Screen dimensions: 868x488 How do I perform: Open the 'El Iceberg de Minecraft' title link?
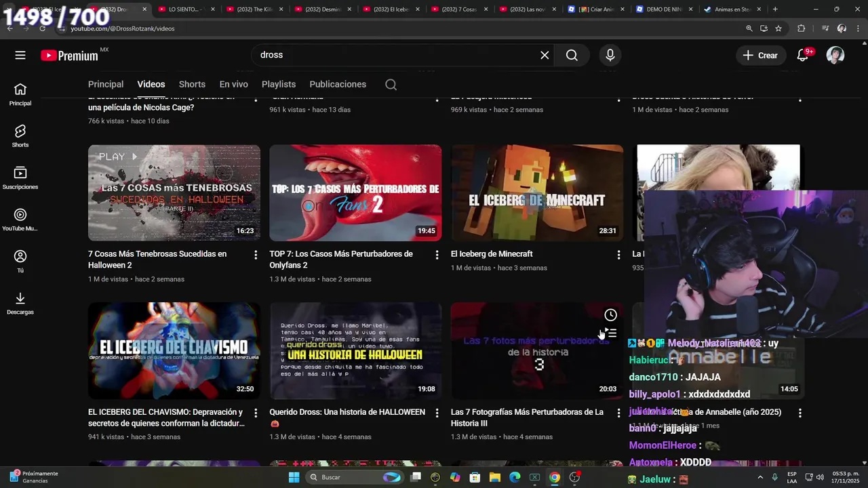[492, 253]
